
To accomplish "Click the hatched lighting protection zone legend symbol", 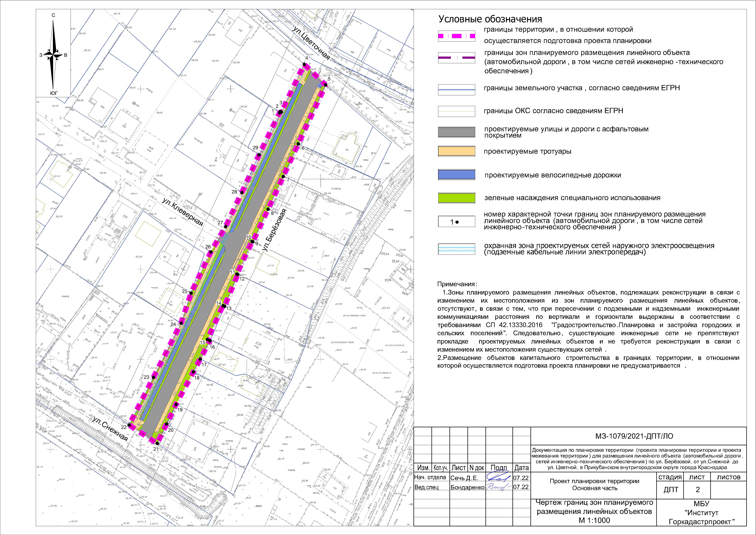I will (x=456, y=249).
